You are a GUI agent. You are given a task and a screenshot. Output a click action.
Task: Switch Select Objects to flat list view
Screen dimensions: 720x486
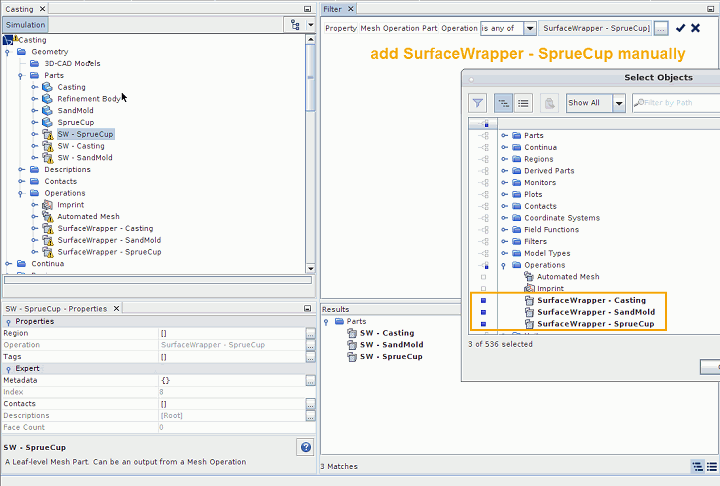(523, 103)
